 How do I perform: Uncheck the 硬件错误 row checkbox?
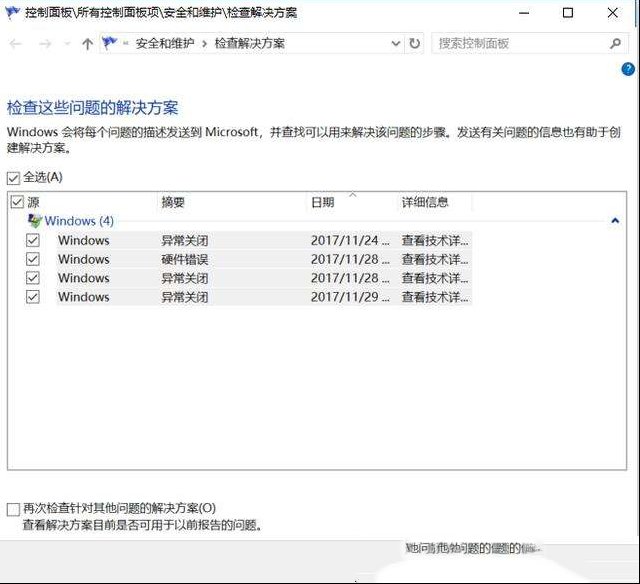point(33,259)
